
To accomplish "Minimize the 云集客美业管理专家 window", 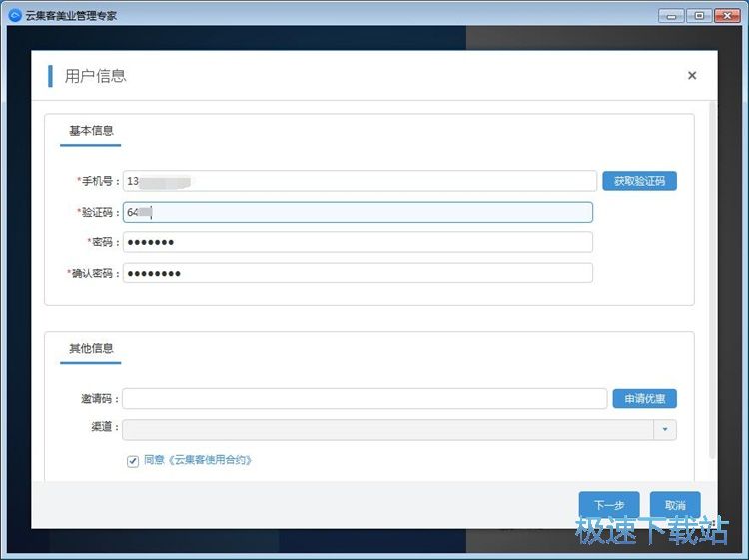I will pyautogui.click(x=671, y=16).
